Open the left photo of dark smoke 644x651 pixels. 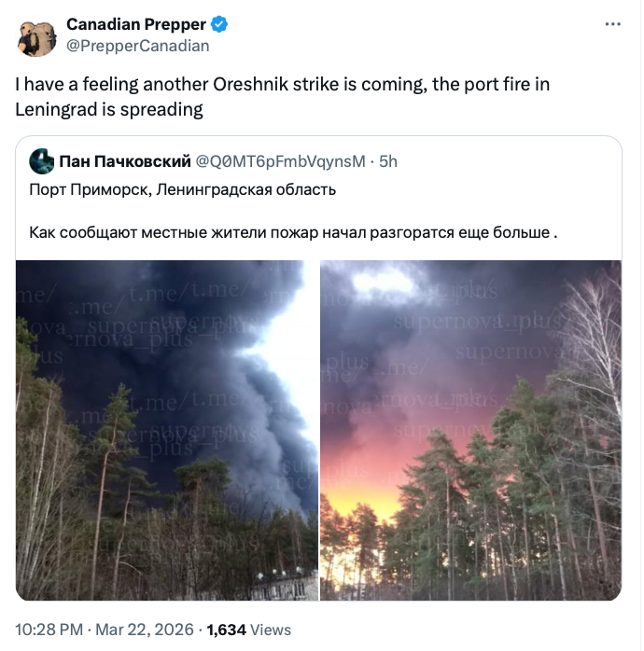(167, 430)
